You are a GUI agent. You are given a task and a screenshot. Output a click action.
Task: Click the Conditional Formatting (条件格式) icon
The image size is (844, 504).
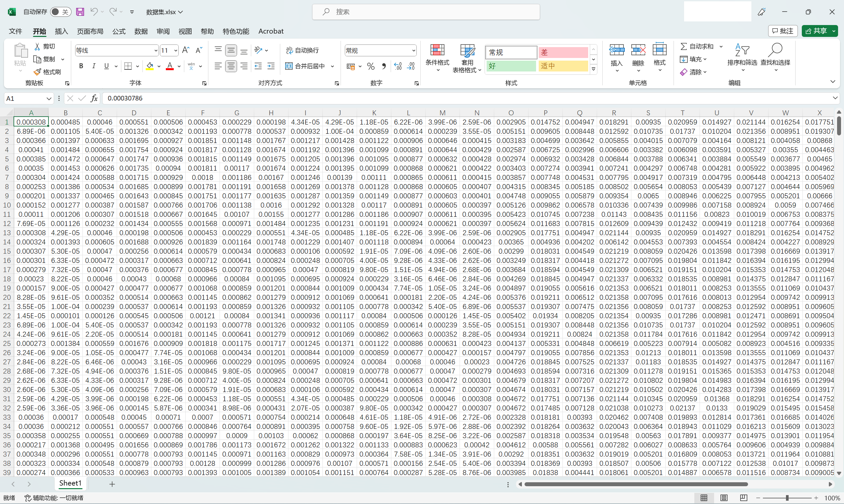(437, 50)
